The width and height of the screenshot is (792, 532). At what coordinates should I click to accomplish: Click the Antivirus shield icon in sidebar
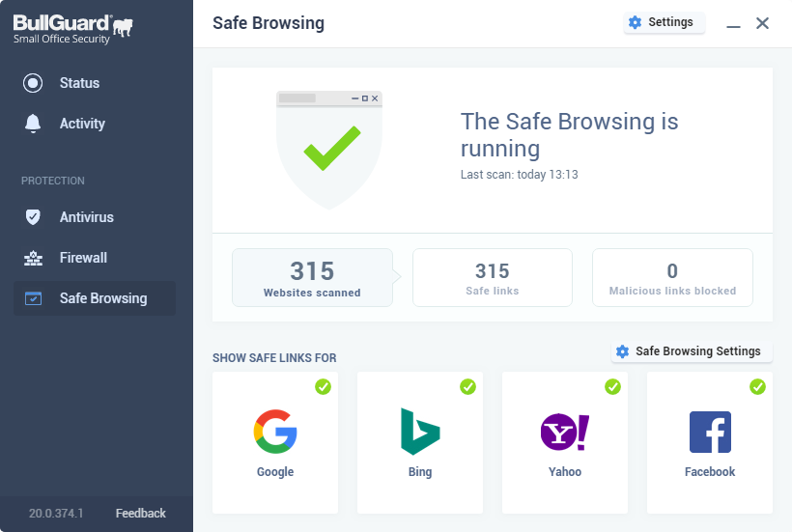[34, 217]
